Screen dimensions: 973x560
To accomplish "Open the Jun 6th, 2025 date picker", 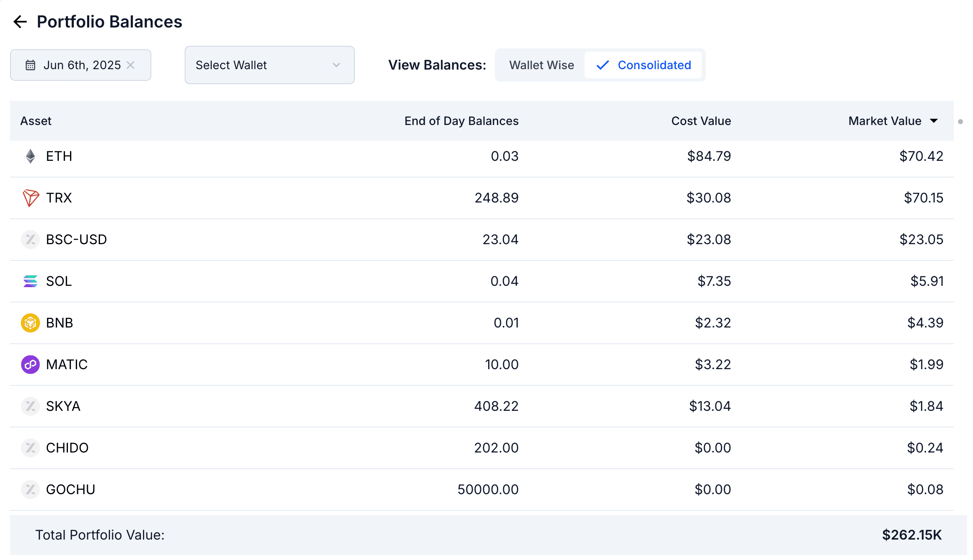I will tap(82, 65).
